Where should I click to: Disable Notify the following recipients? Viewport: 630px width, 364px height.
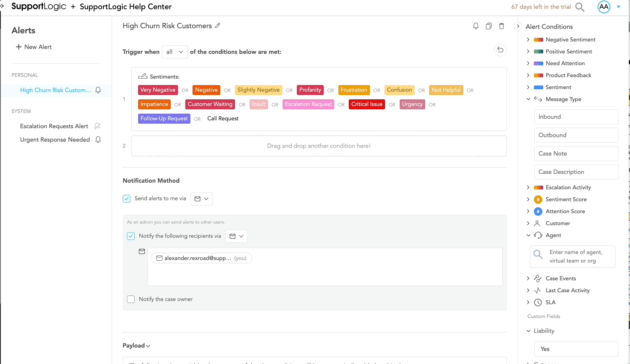point(131,236)
